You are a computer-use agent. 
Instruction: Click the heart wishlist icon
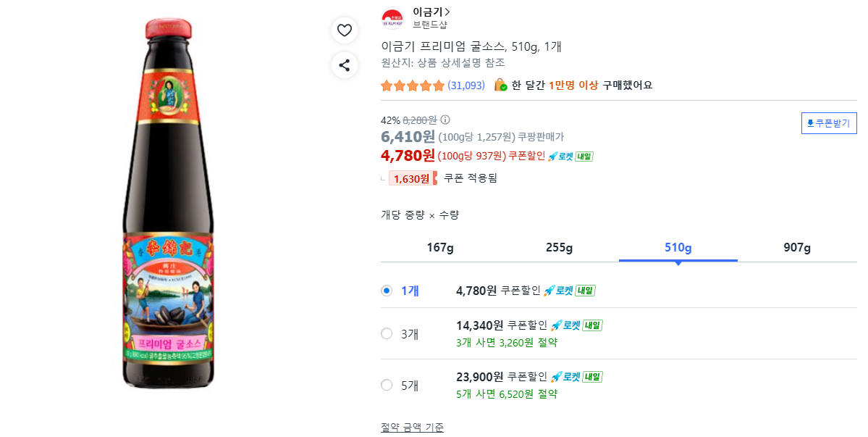pyautogui.click(x=345, y=30)
